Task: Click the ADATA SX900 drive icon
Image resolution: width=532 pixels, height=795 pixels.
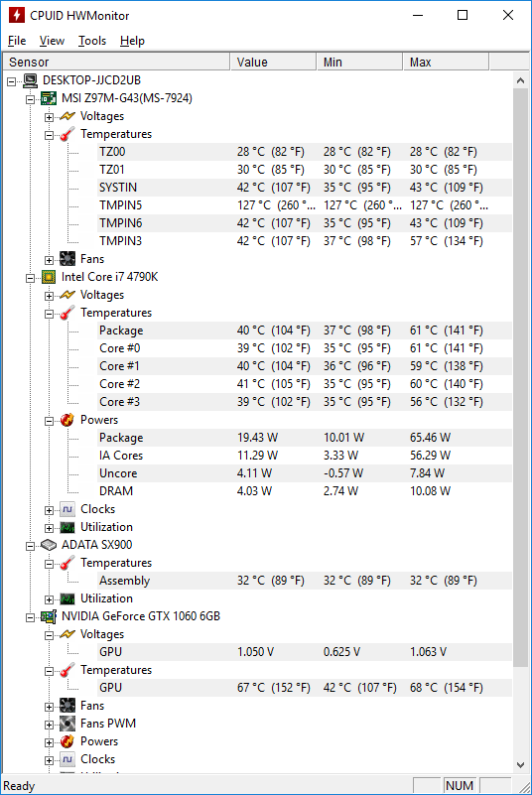Action: coord(49,545)
